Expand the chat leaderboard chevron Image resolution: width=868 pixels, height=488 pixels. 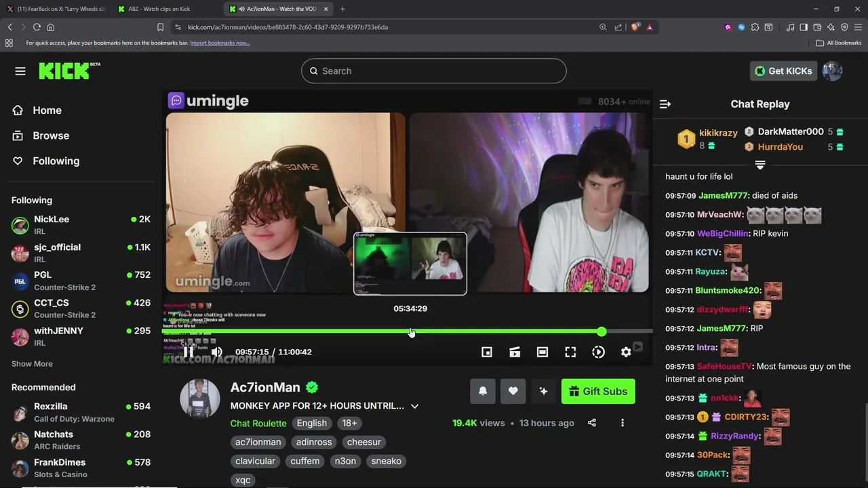[760, 165]
